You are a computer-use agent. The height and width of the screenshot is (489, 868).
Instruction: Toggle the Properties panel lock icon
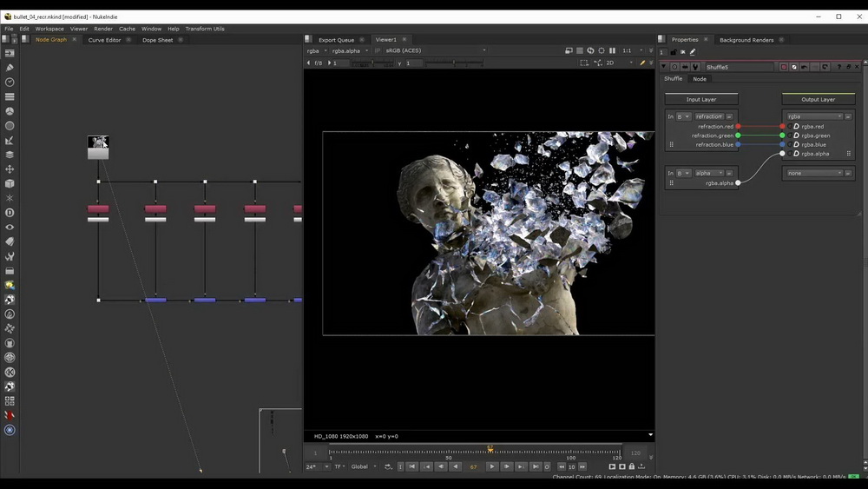(674, 52)
